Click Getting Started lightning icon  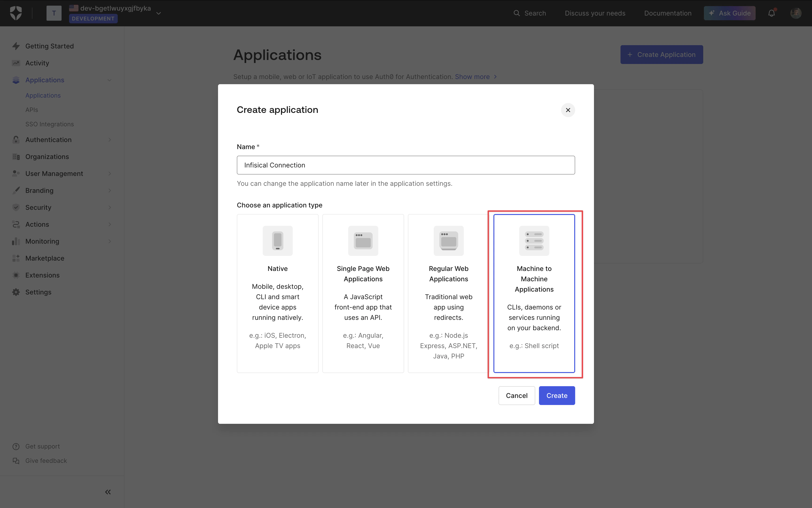pos(16,46)
